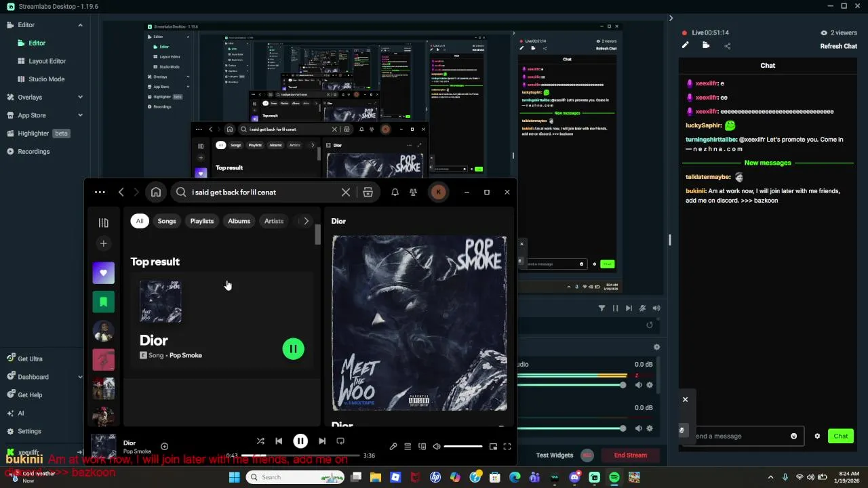Select the All filter chip
Viewport: 868px width, 488px height.
click(x=140, y=221)
